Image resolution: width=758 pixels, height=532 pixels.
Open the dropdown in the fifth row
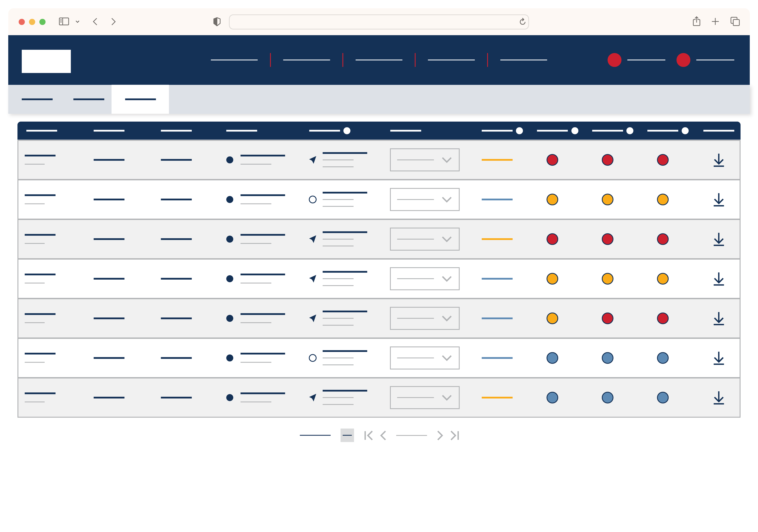(425, 318)
